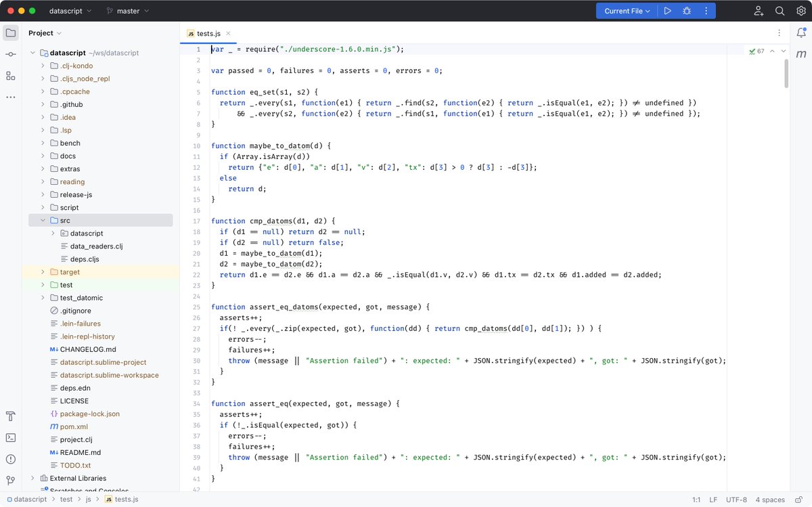Click editor vertical scrollbar thumb
The height and width of the screenshot is (507, 812).
[786, 73]
